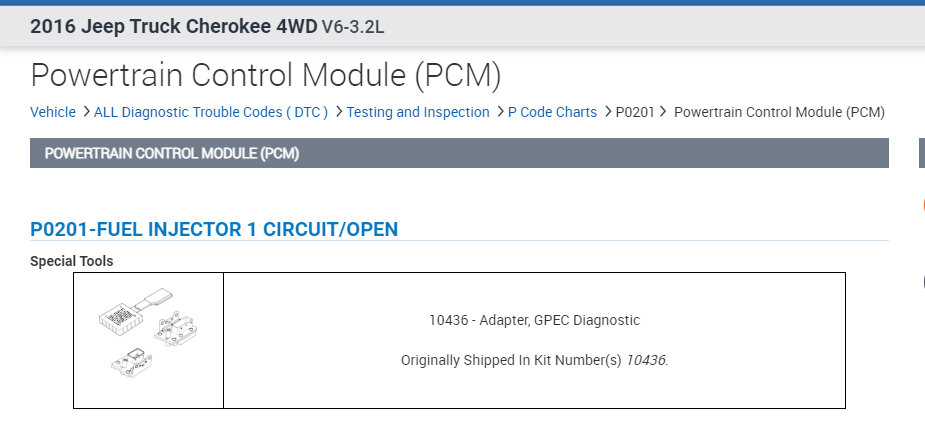Image resolution: width=925 pixels, height=440 pixels.
Task: Click the partially visible dark gray icon
Action: (x=921, y=281)
